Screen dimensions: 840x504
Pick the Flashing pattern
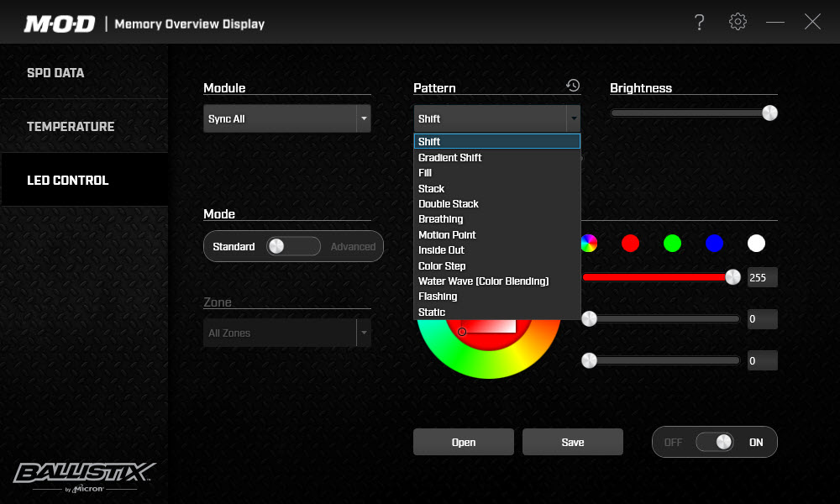[497, 297]
